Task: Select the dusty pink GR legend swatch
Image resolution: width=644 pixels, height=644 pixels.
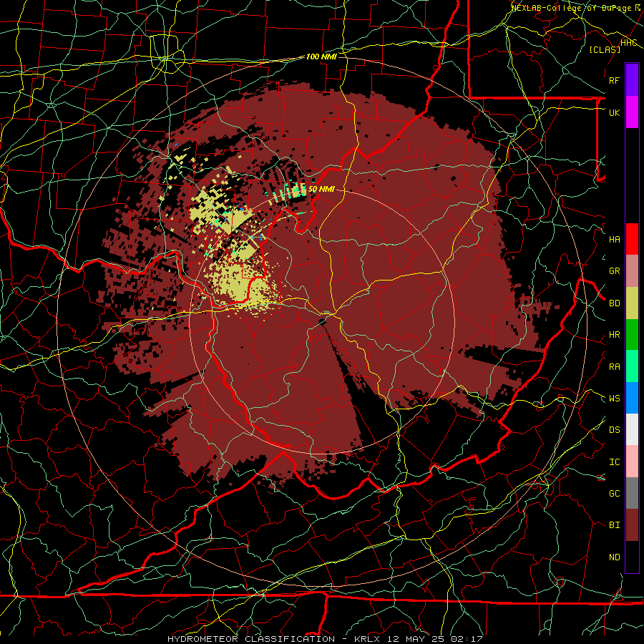Action: click(x=632, y=271)
